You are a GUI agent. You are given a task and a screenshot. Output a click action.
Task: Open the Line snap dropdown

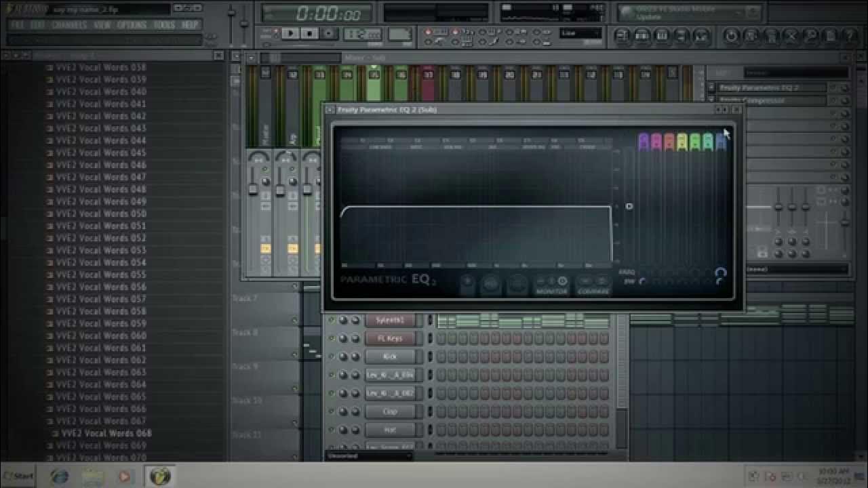pos(580,33)
